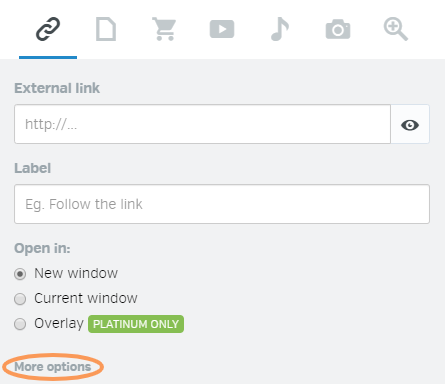Select the New window radio button

[x=20, y=274]
